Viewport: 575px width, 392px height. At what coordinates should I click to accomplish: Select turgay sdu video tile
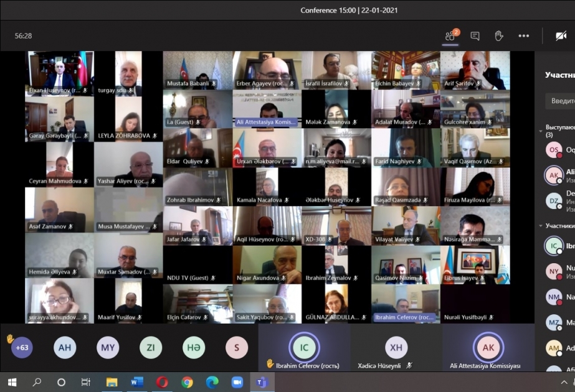coord(128,73)
